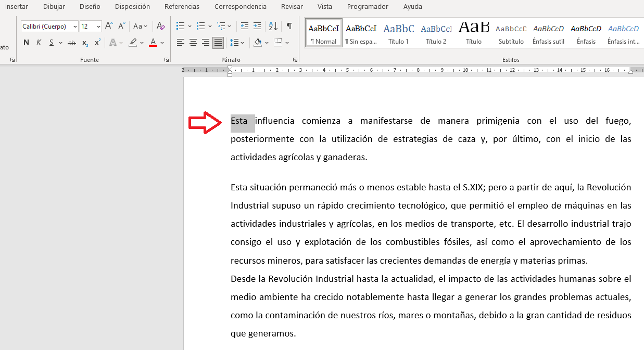Shrink font size with the smaller A icon
644x350 pixels.
pos(121,26)
